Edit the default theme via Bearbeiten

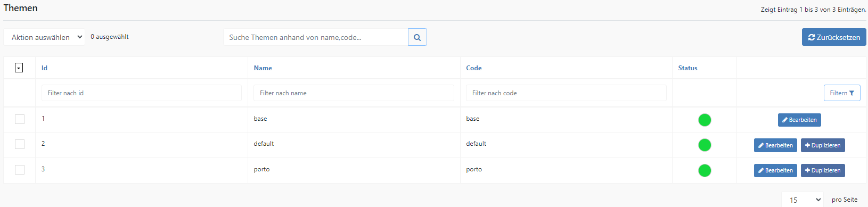tap(775, 145)
